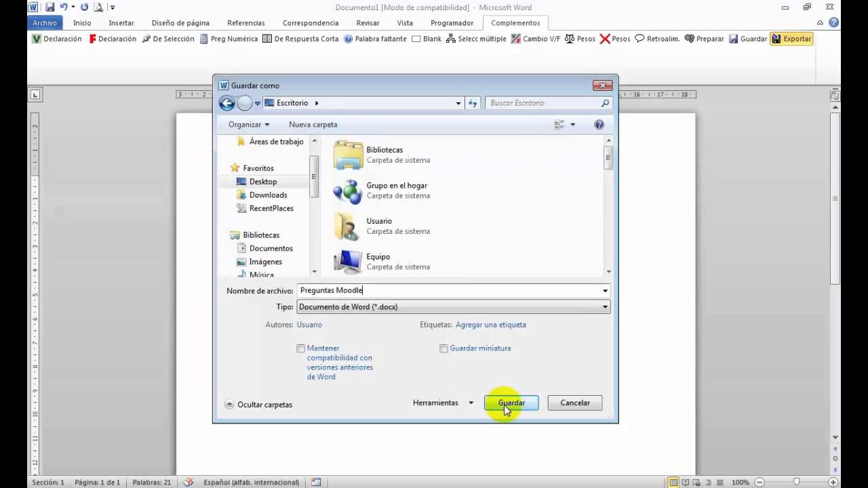
Task: Go back with the dialog's blue back arrow
Action: click(x=227, y=103)
